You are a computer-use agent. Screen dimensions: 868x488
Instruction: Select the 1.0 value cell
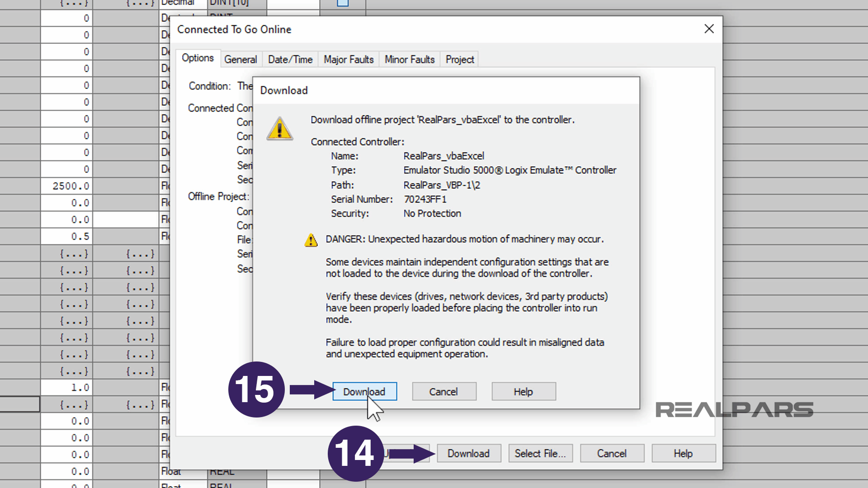click(x=67, y=387)
